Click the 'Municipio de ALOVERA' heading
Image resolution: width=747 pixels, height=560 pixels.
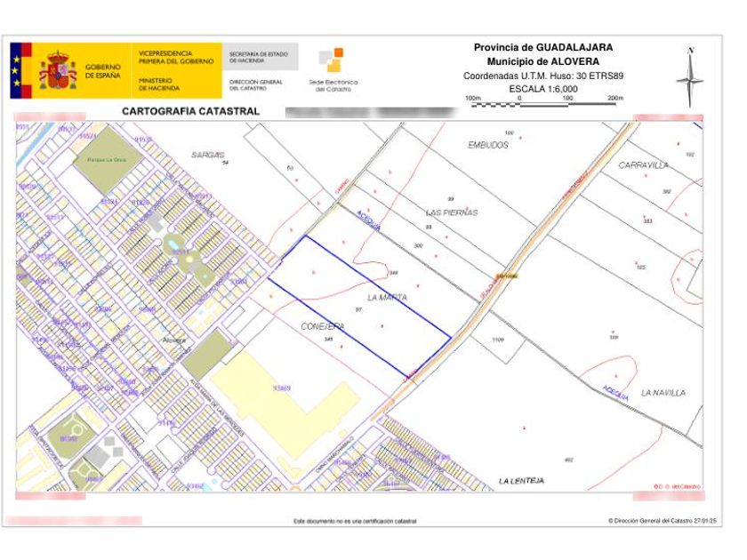pyautogui.click(x=543, y=61)
